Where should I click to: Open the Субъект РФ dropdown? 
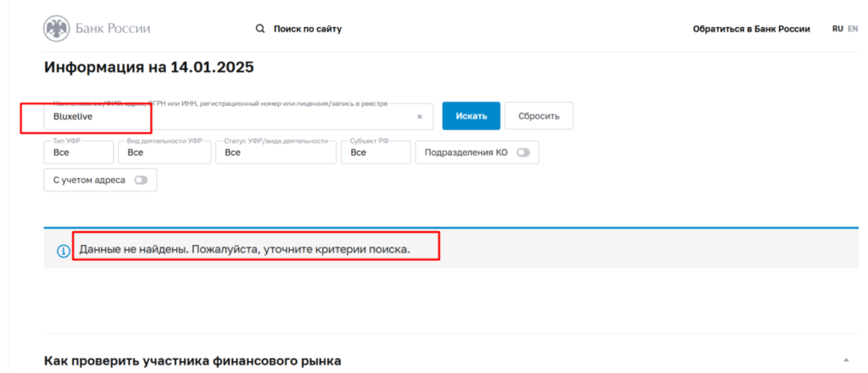coord(376,153)
